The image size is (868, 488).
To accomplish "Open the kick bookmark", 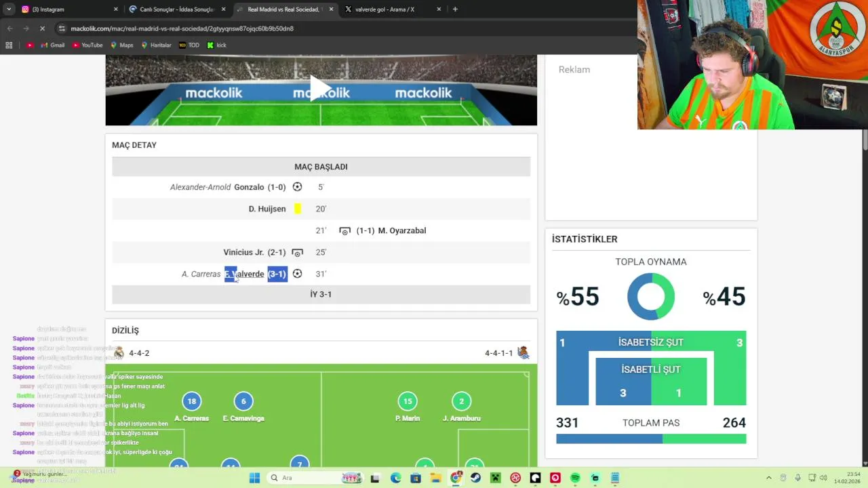I will pyautogui.click(x=217, y=45).
